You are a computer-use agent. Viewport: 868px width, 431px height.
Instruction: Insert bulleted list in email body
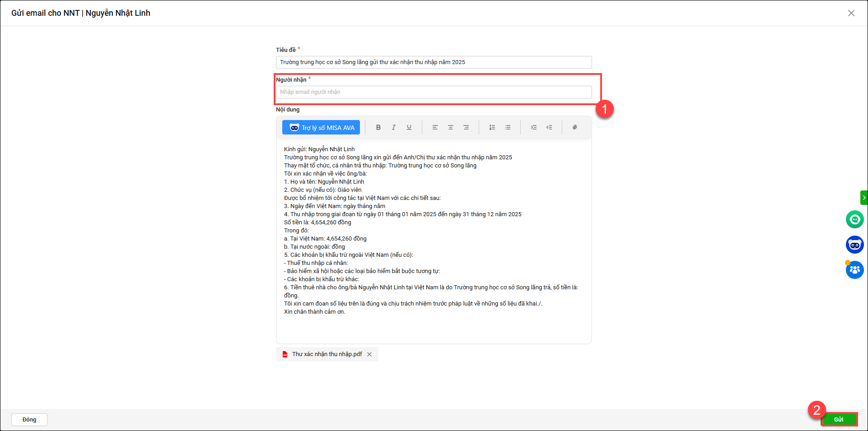(x=508, y=127)
